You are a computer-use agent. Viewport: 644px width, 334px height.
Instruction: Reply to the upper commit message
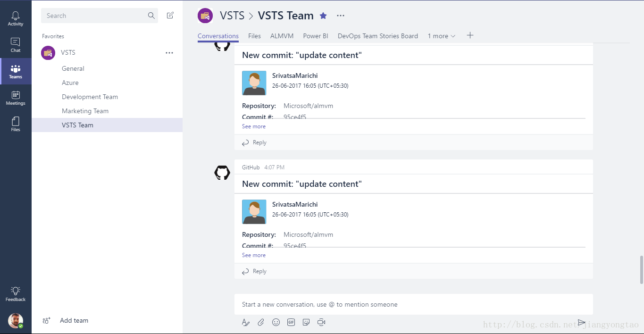(254, 142)
